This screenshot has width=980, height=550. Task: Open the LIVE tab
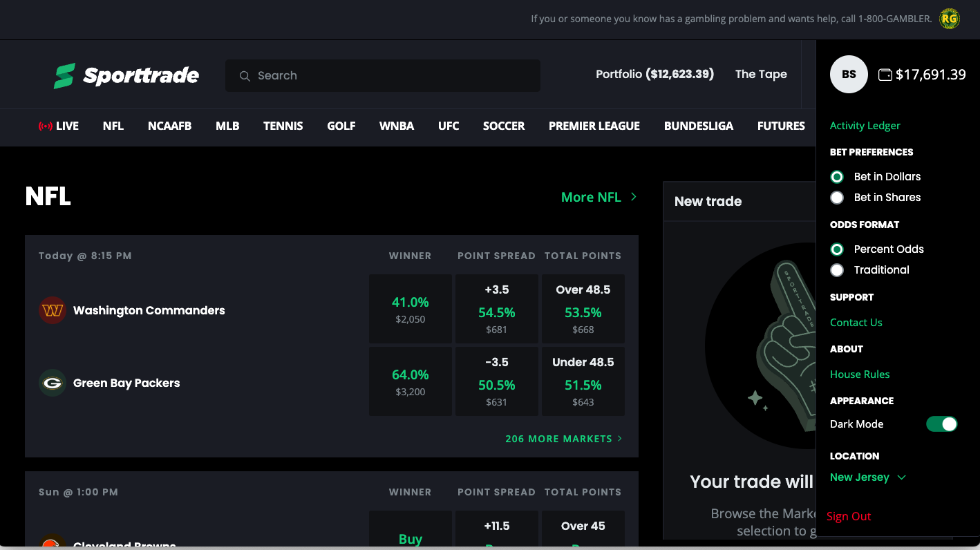tap(59, 126)
